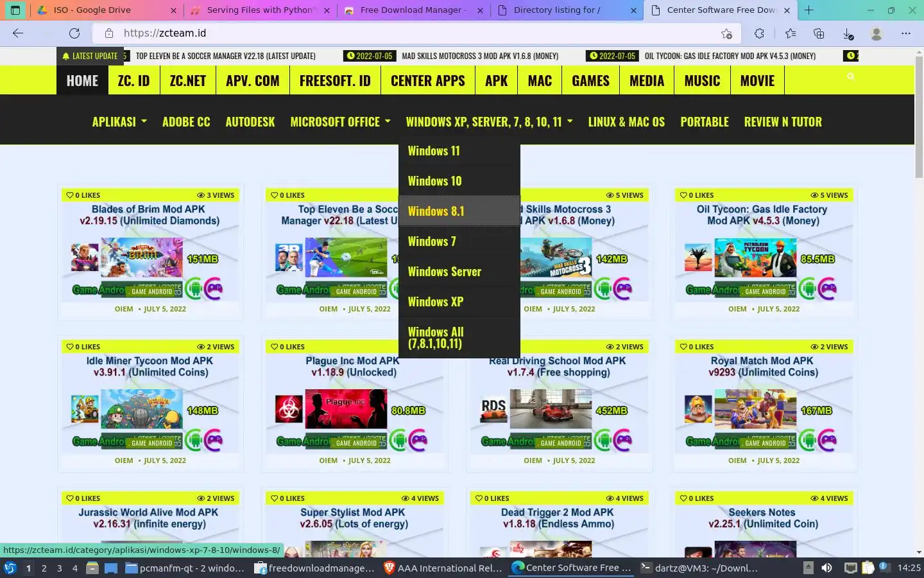Open the taskbar start menu icon
Viewport: 924px width, 578px height.
click(10, 568)
